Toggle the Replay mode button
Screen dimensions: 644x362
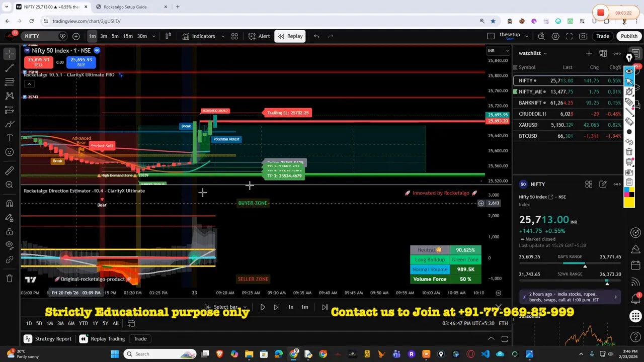290,36
